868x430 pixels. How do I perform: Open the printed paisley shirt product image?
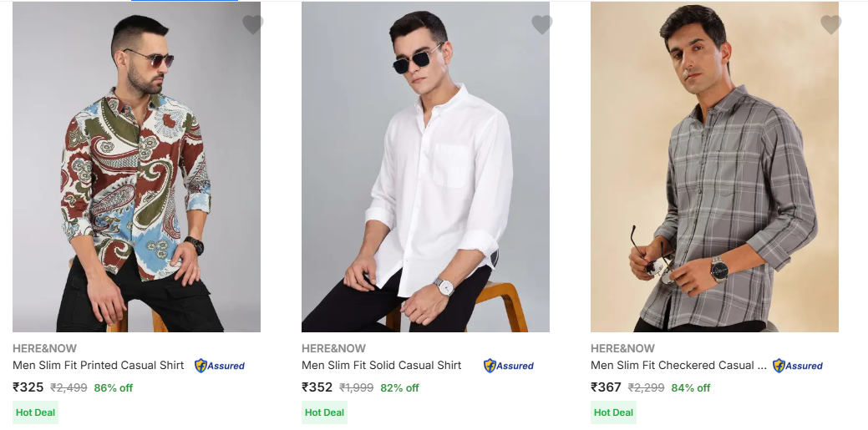pos(136,167)
